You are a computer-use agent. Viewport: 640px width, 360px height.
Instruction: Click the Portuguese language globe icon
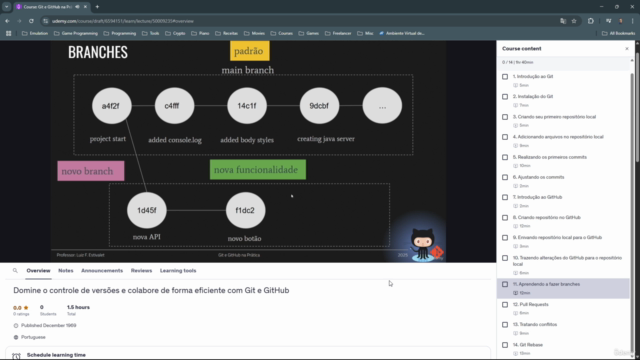point(16,337)
